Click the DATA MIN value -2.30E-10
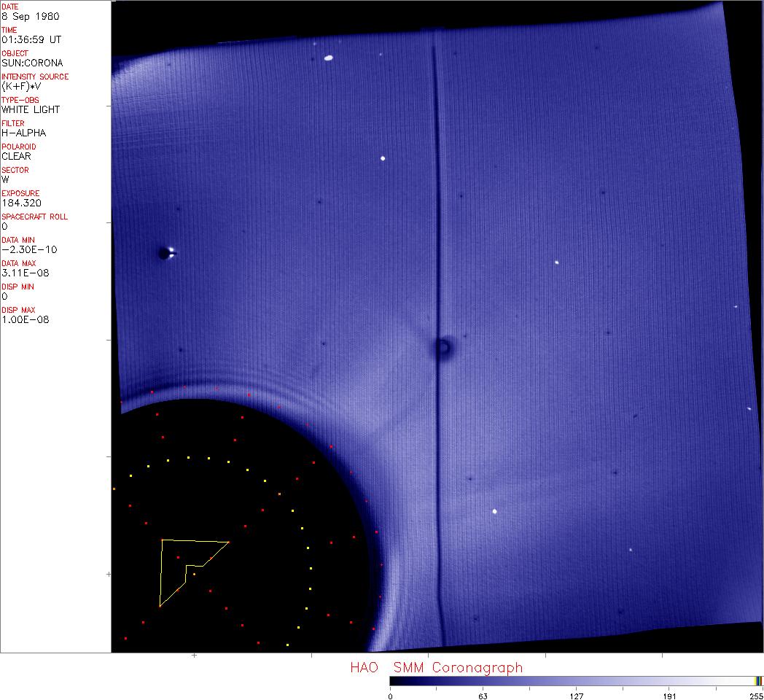 click(x=29, y=249)
